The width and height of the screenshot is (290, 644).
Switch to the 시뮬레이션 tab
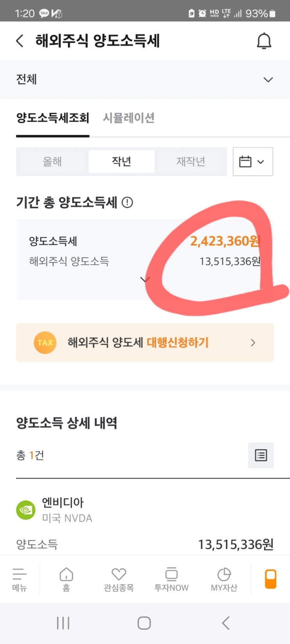(129, 118)
